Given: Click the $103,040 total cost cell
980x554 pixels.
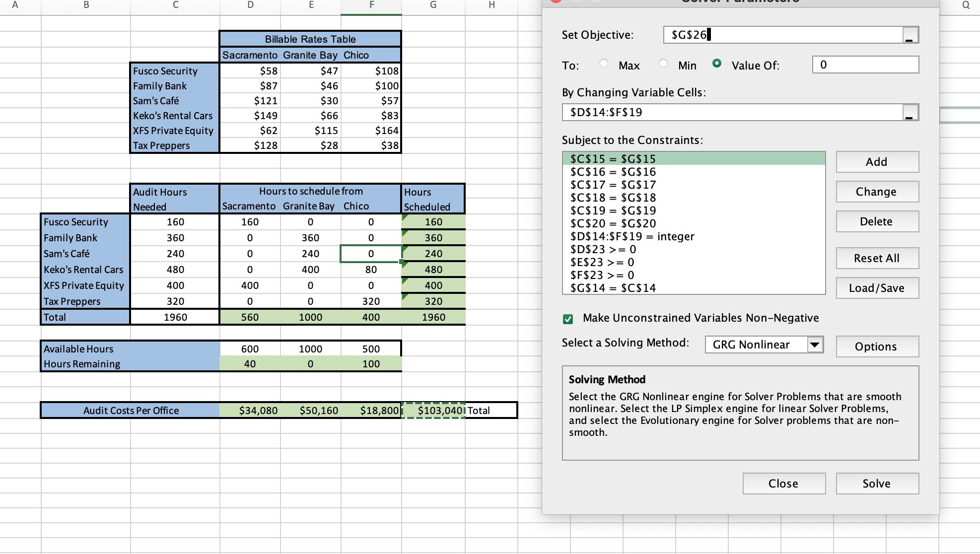Looking at the screenshot, I should coord(433,411).
